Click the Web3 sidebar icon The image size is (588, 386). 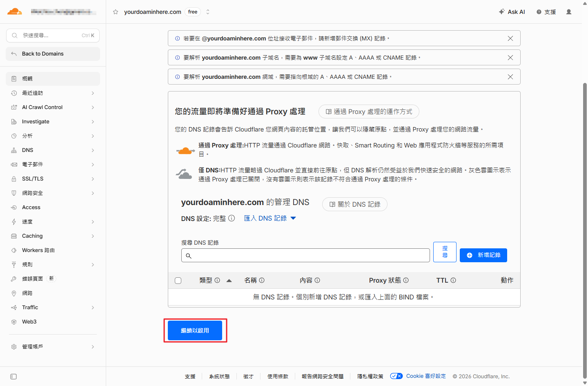point(14,322)
